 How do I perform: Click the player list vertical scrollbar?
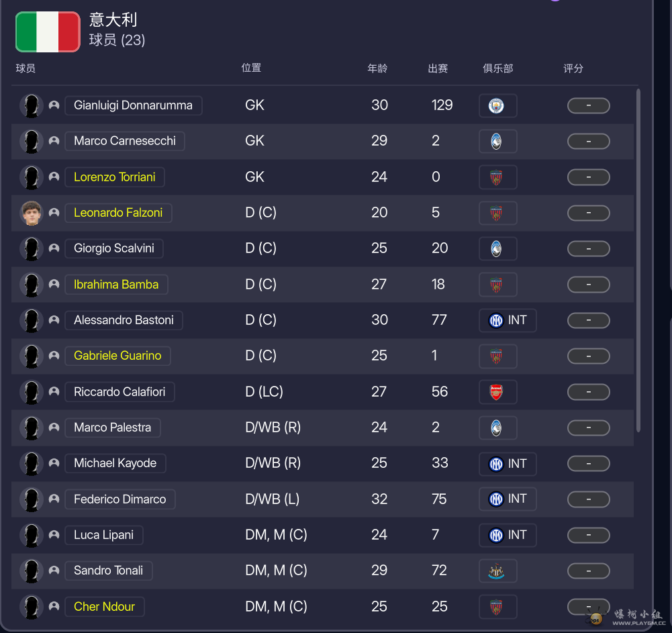point(638,262)
